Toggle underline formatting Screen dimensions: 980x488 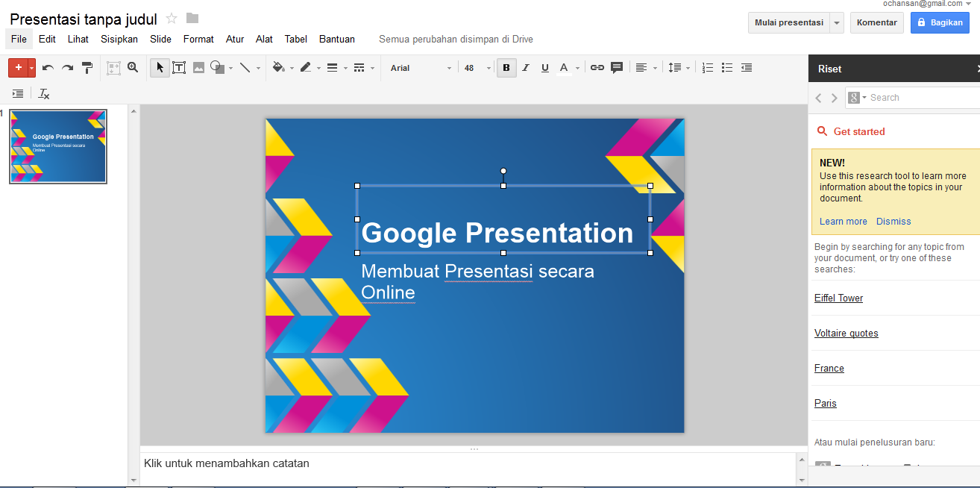click(545, 68)
